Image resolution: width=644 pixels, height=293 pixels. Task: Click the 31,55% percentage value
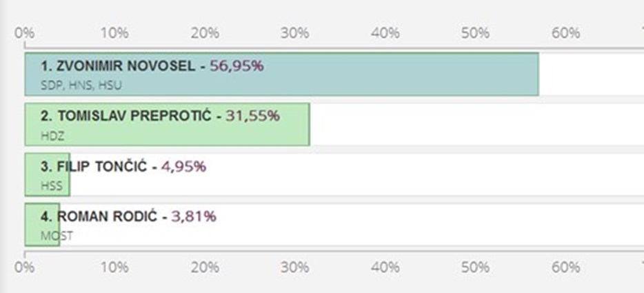(x=252, y=116)
